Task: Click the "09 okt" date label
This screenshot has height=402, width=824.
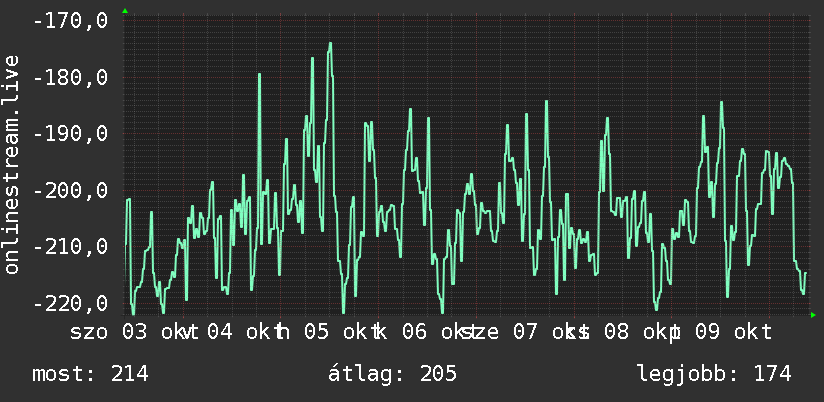Action: tap(734, 332)
